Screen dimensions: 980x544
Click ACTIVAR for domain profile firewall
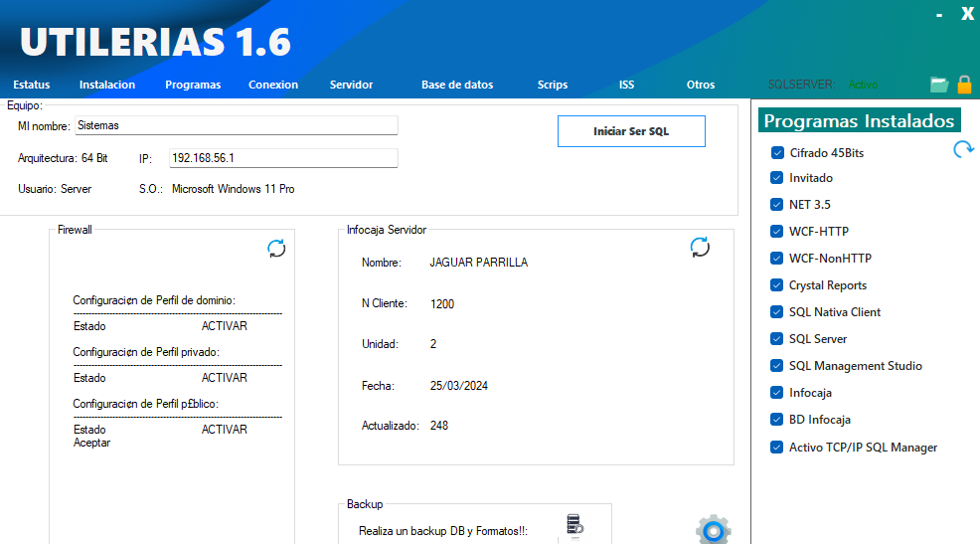[225, 326]
